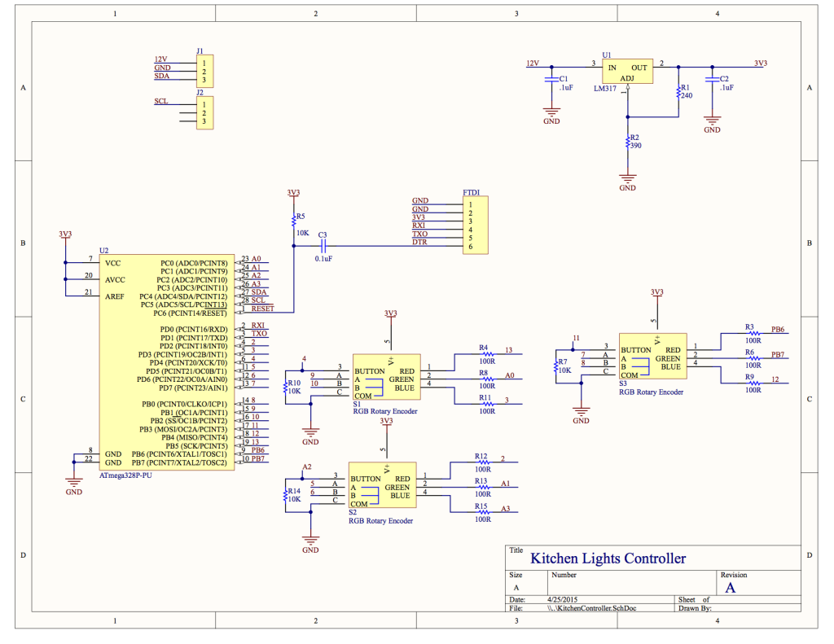This screenshot has width=834, height=644.
Task: Select pull-up resistor R5 10K
Action: 293,221
